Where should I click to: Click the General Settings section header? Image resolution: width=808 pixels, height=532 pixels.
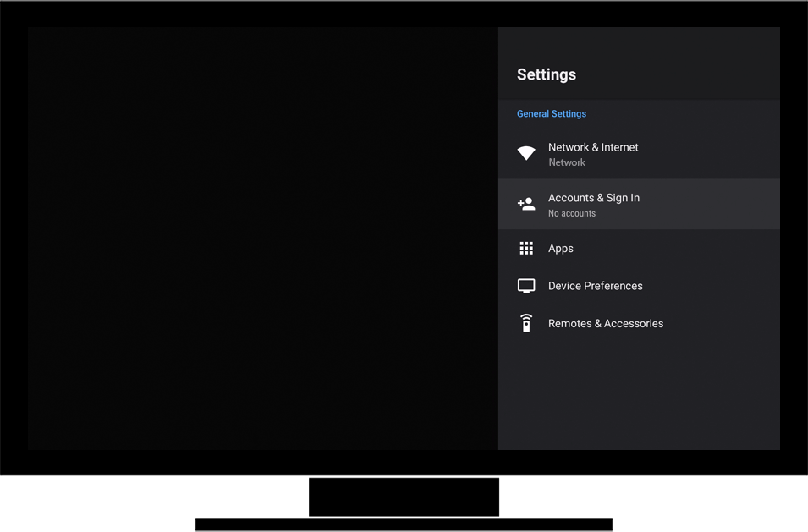551,114
